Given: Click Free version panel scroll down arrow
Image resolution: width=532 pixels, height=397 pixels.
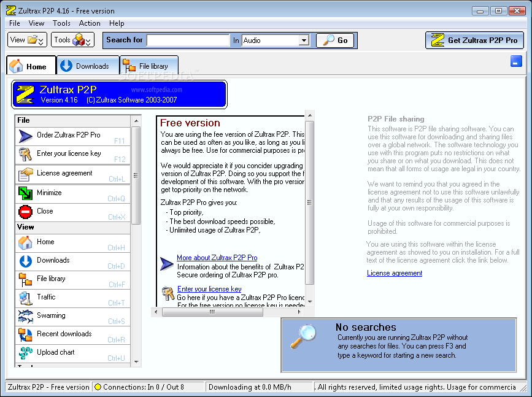Looking at the screenshot, I should (x=310, y=301).
